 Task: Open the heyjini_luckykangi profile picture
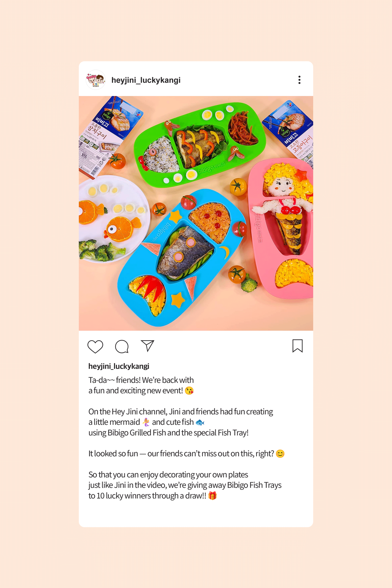point(96,80)
